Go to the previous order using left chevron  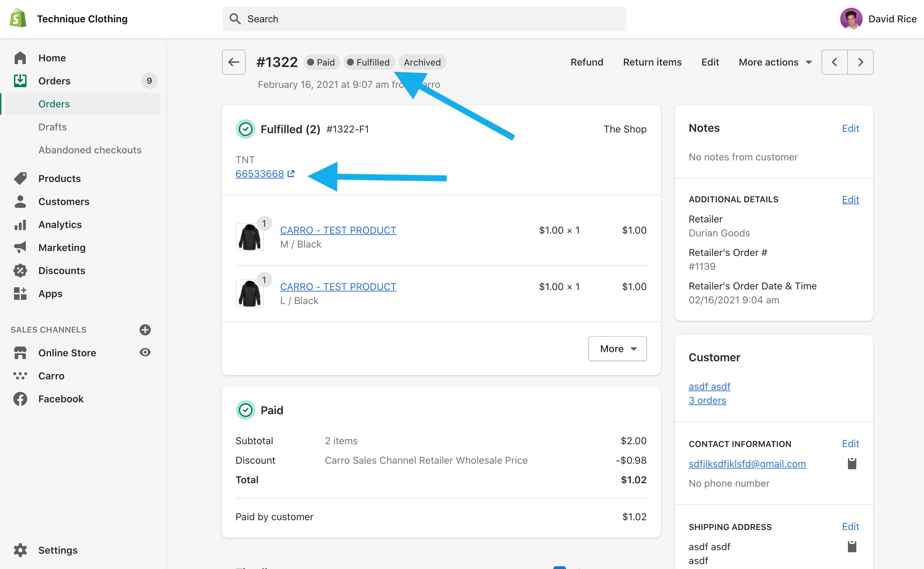[834, 62]
